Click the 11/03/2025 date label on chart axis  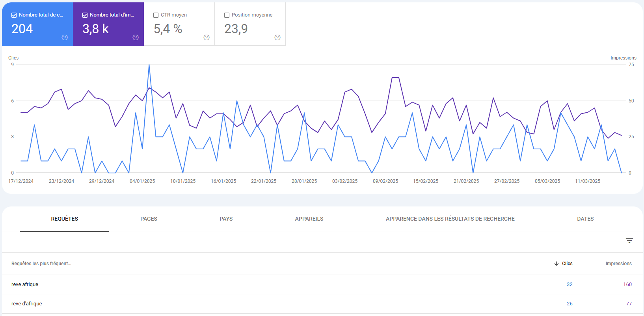(x=588, y=181)
